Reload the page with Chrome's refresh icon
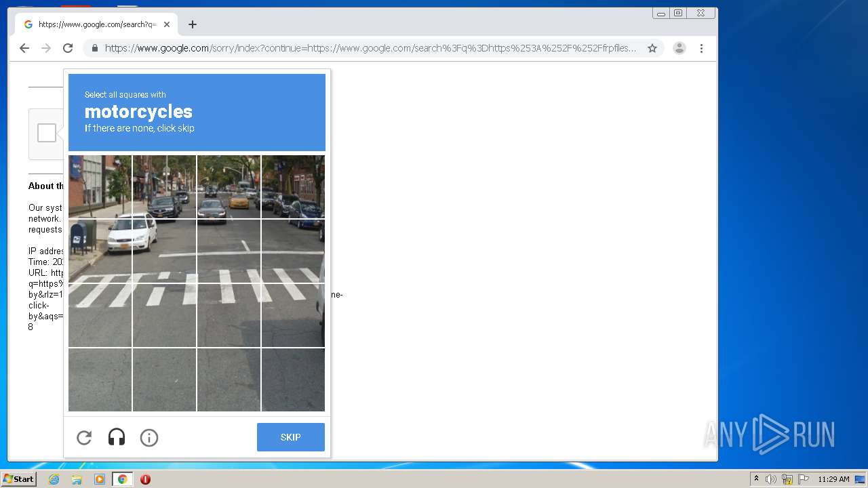Screen dimensions: 868x488 tap(68, 48)
